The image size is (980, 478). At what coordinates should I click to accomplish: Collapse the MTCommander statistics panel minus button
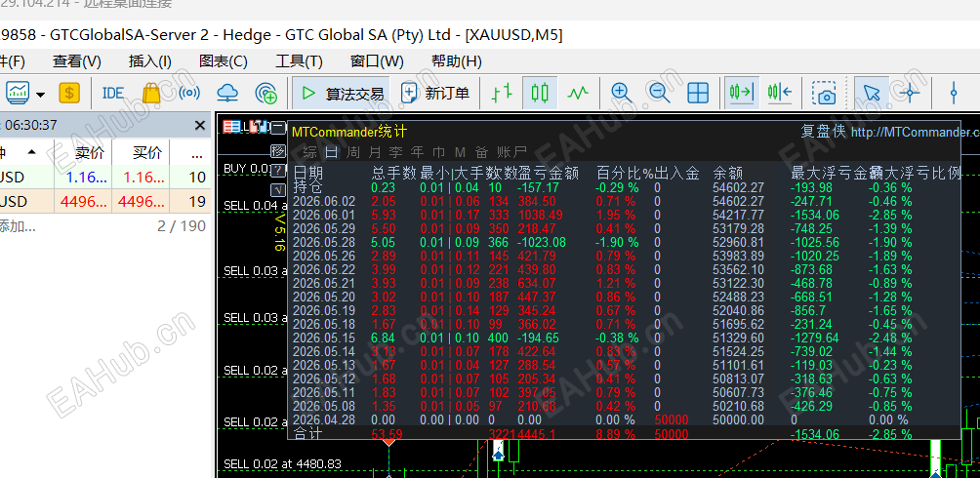click(278, 128)
